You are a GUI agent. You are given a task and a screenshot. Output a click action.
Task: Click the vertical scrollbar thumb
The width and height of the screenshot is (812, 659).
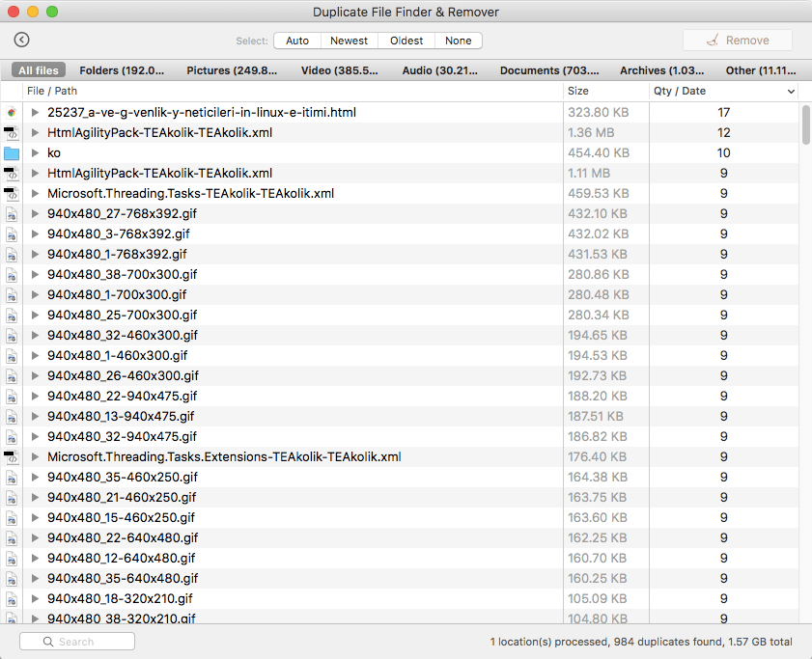click(x=806, y=124)
